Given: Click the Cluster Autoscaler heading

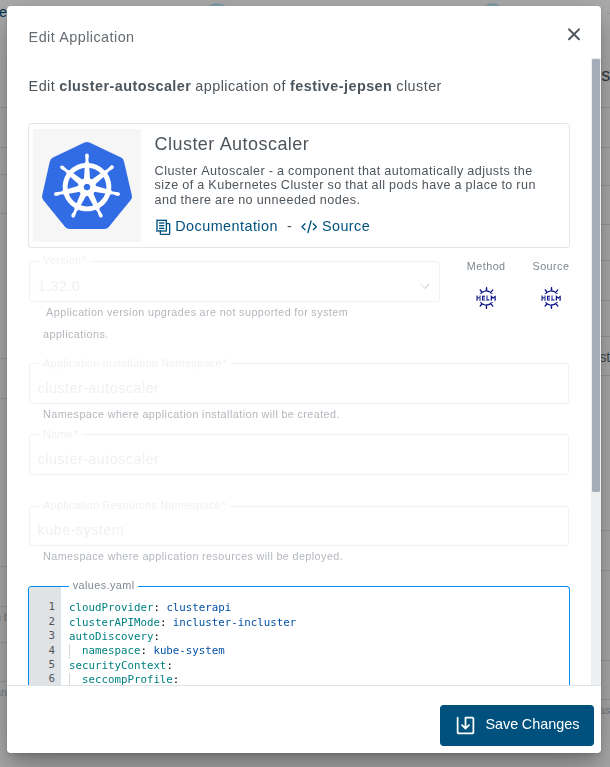Looking at the screenshot, I should coord(231,144).
